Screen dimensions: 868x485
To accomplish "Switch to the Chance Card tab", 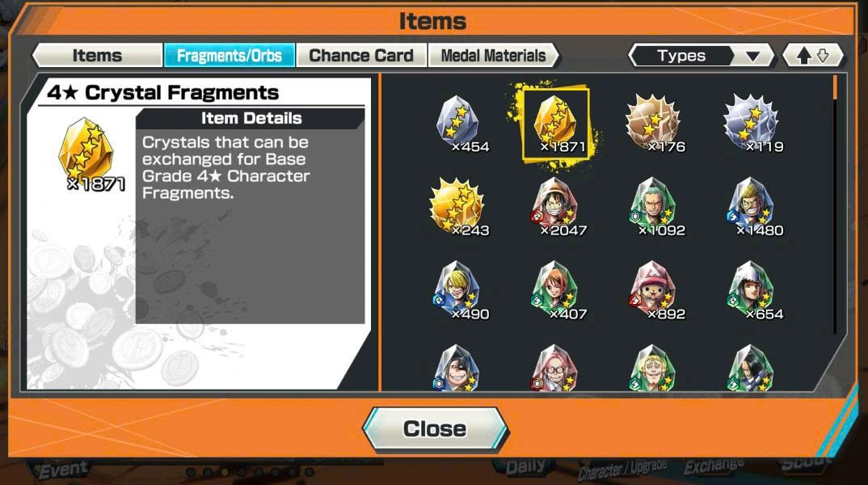I will [361, 55].
